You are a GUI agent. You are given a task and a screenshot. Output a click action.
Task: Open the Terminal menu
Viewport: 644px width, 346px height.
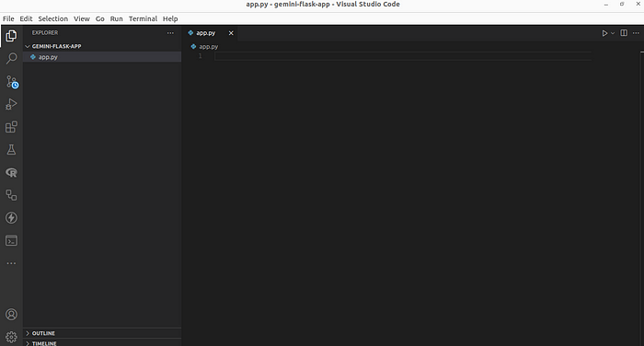[143, 18]
